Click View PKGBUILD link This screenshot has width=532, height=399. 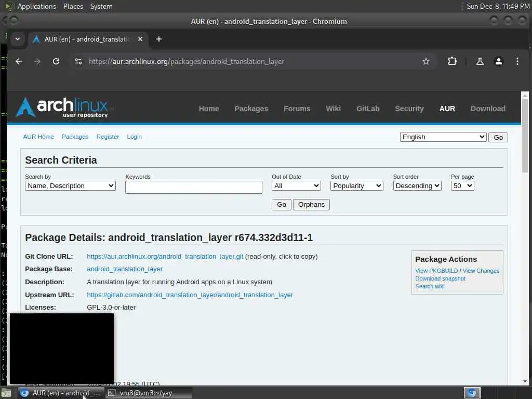click(x=436, y=271)
